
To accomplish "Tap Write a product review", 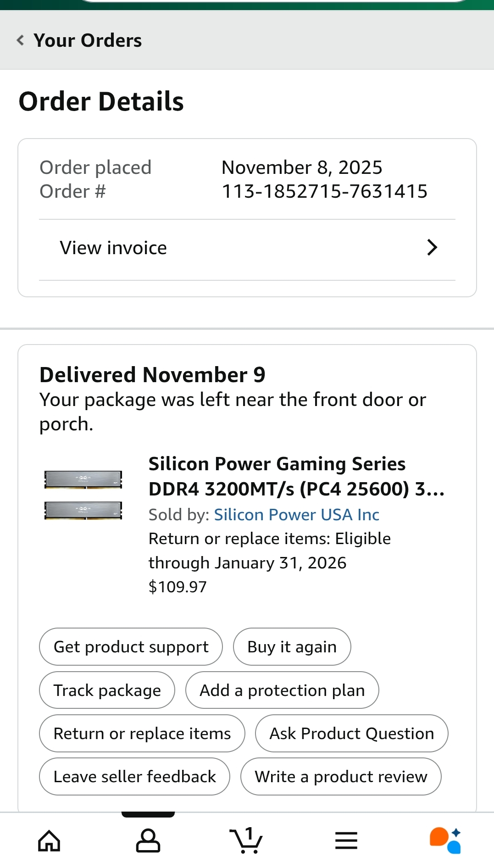I will click(341, 777).
